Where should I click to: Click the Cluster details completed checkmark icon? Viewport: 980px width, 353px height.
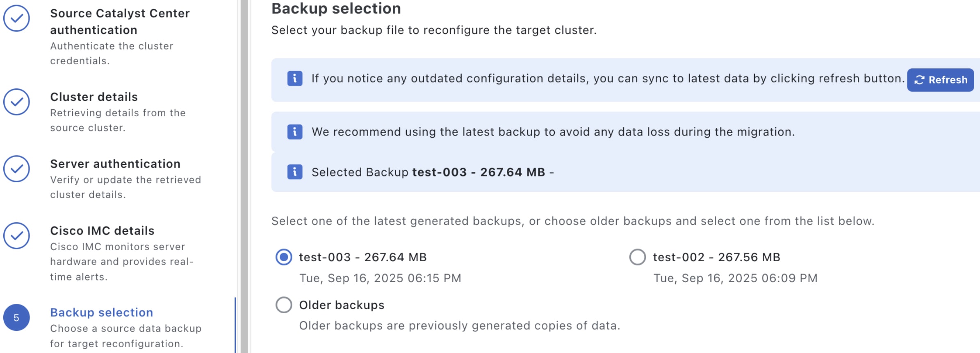click(16, 102)
